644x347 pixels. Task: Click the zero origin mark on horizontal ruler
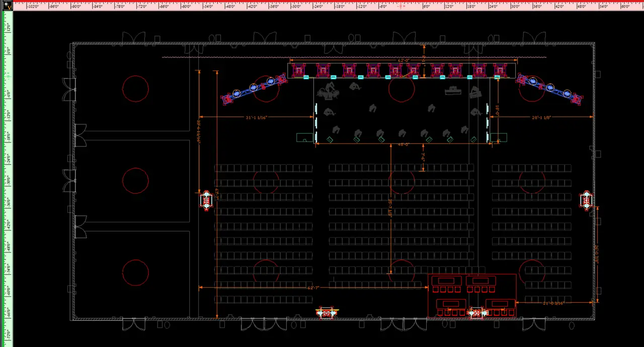pyautogui.click(x=401, y=7)
